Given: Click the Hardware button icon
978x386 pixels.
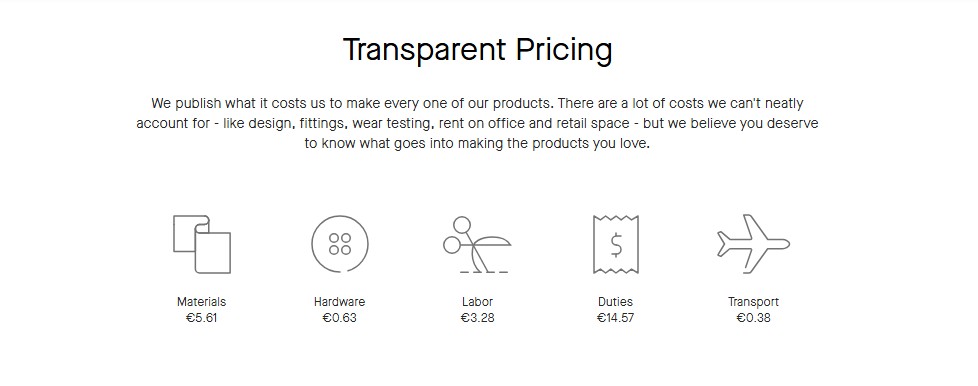Looking at the screenshot, I should 340,244.
